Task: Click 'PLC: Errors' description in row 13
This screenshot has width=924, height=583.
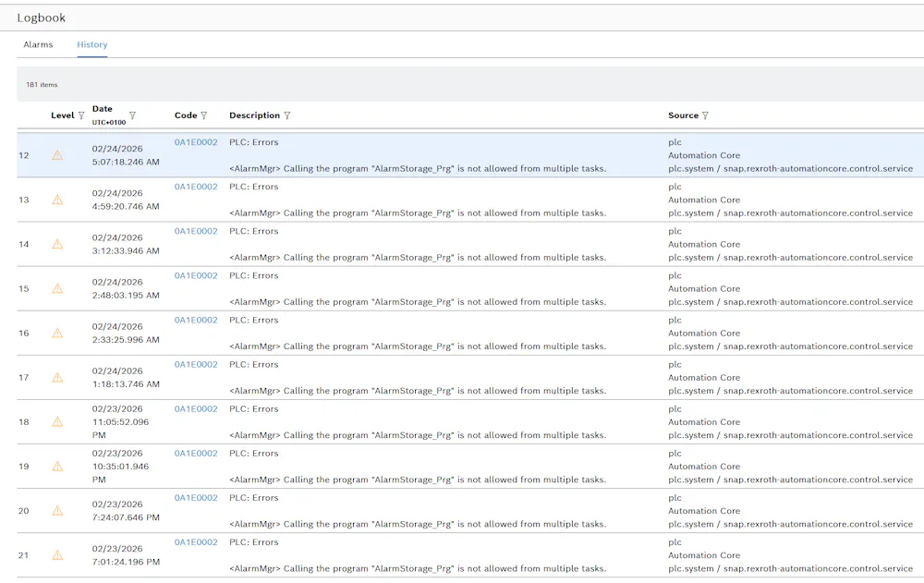Action: pos(253,187)
